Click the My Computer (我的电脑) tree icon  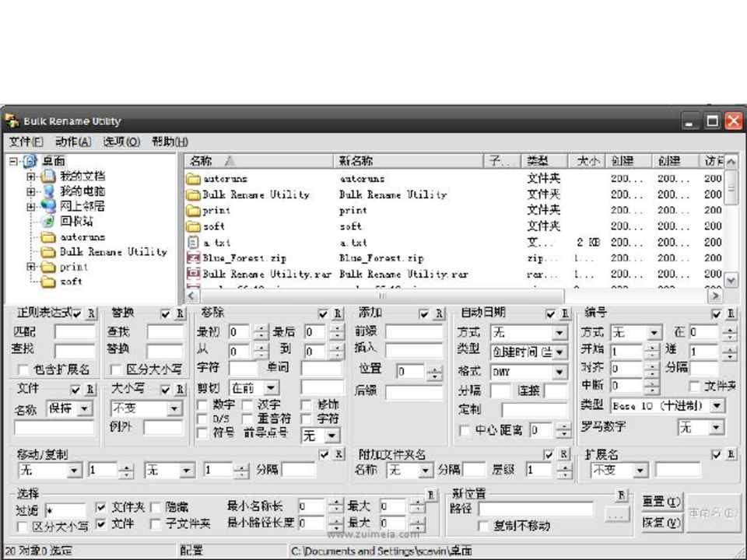point(48,191)
